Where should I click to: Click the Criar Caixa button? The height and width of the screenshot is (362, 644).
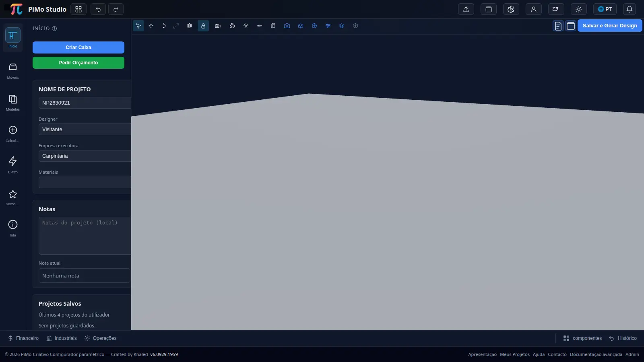pyautogui.click(x=78, y=47)
